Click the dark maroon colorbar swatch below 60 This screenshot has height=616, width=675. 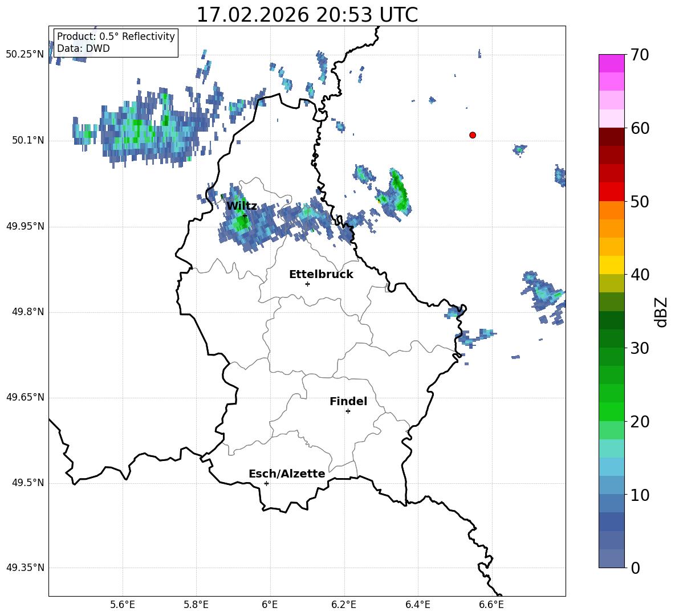point(611,137)
